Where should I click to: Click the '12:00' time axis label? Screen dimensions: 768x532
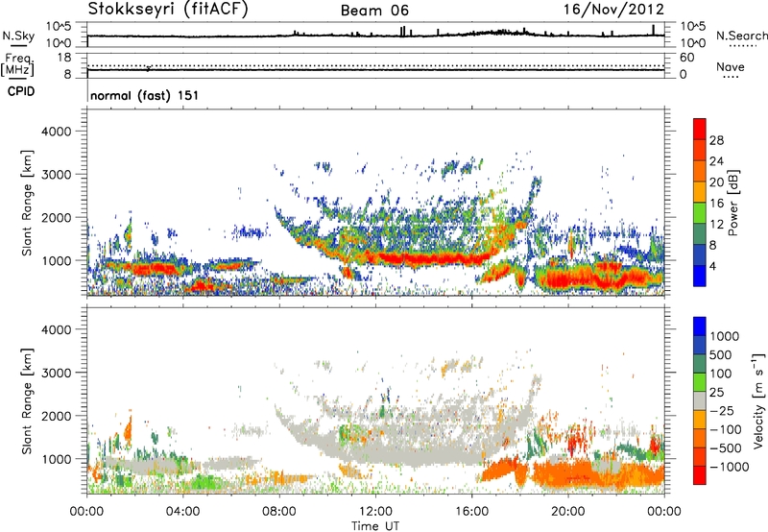pos(375,512)
